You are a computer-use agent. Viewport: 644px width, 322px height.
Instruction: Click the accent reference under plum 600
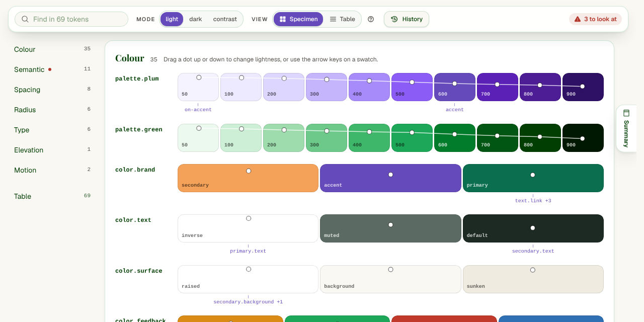click(455, 110)
